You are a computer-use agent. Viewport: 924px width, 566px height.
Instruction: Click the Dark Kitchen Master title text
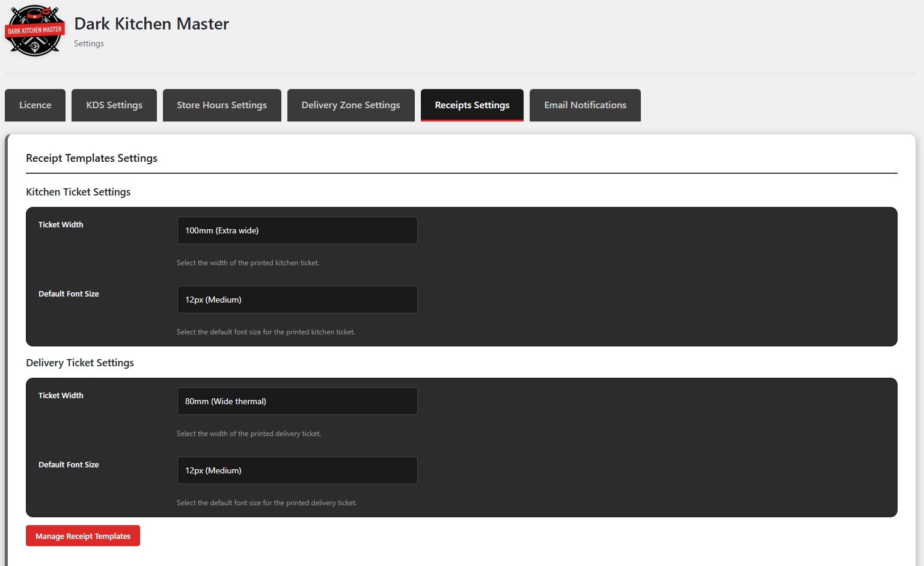click(151, 24)
